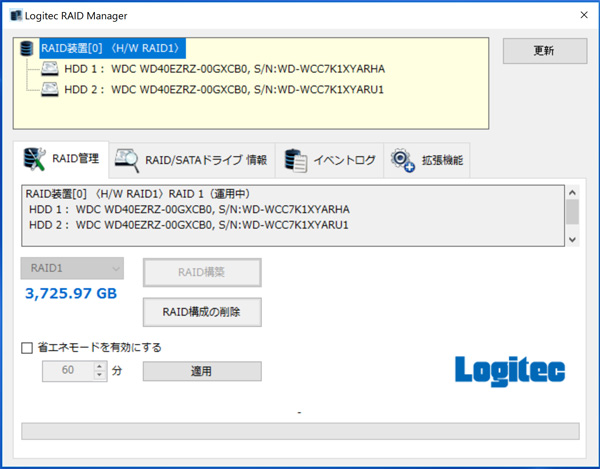This screenshot has height=469, width=600.
Task: Click HDD 1 line in the info box
Action: (189, 210)
